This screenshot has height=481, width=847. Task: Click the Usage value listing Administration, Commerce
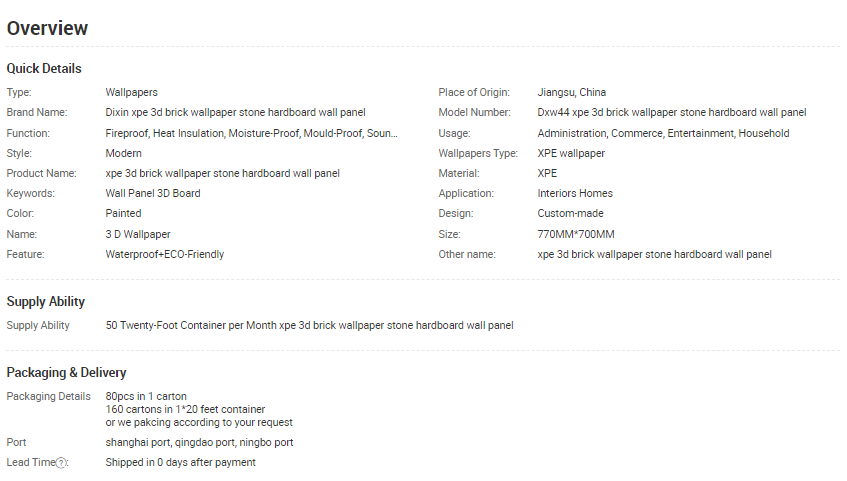663,133
